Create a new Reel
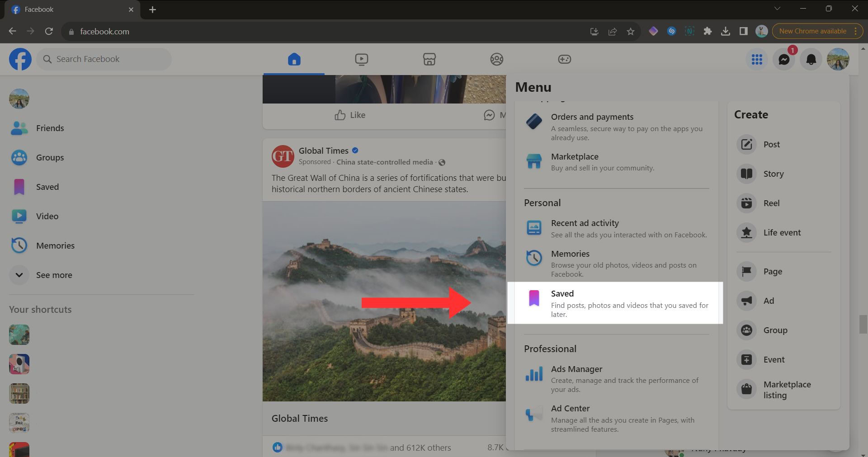Image resolution: width=868 pixels, height=457 pixels. (771, 203)
